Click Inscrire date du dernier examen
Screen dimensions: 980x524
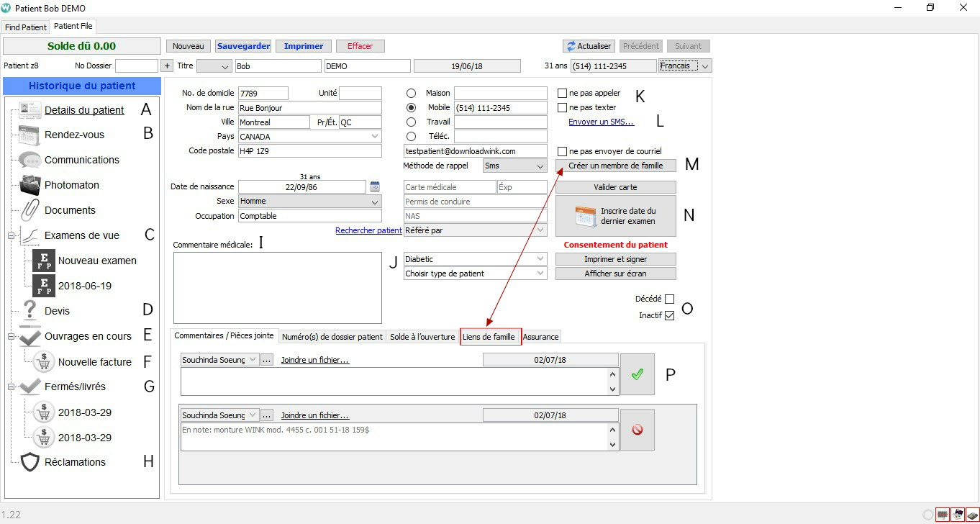click(616, 216)
